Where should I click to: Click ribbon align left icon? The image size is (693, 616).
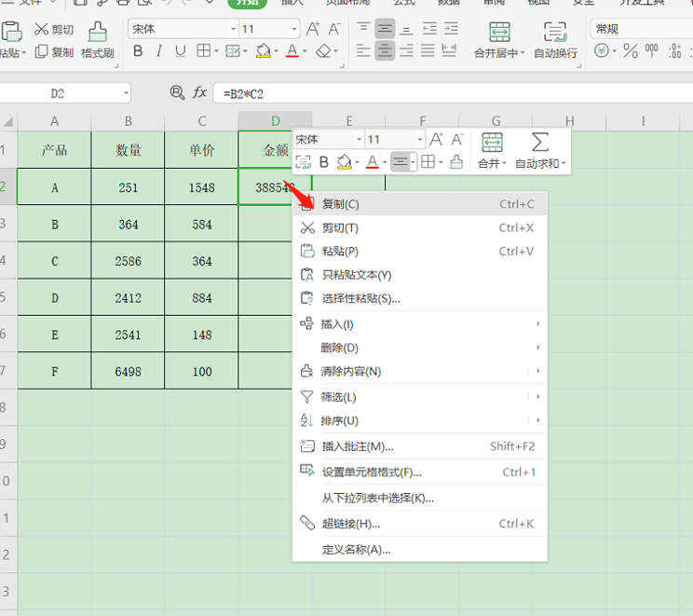363,51
